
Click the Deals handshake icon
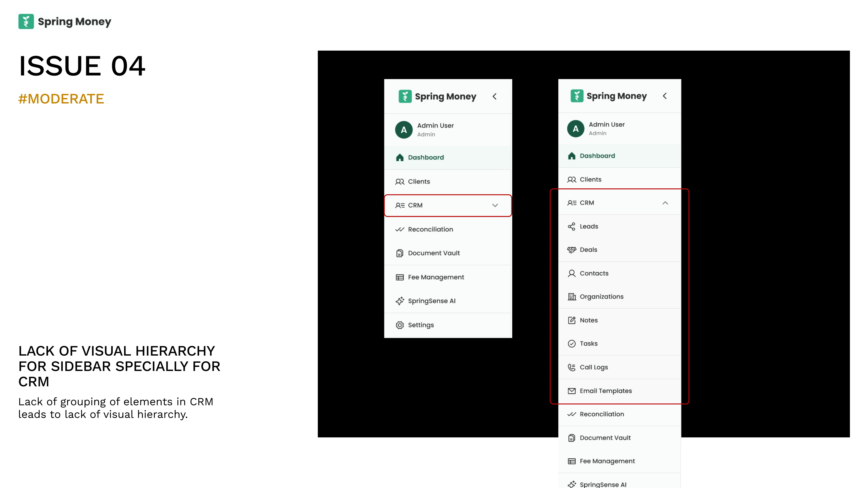(x=571, y=250)
